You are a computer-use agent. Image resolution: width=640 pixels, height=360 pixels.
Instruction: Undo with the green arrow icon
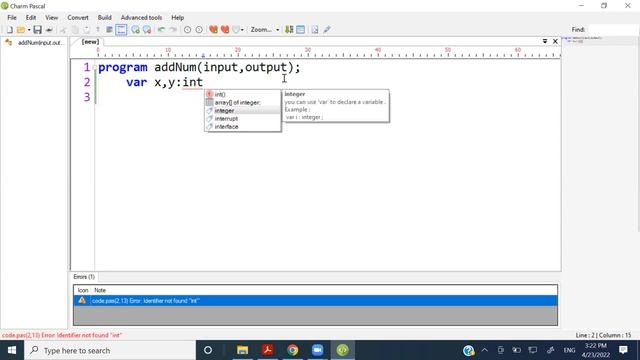(x=162, y=30)
